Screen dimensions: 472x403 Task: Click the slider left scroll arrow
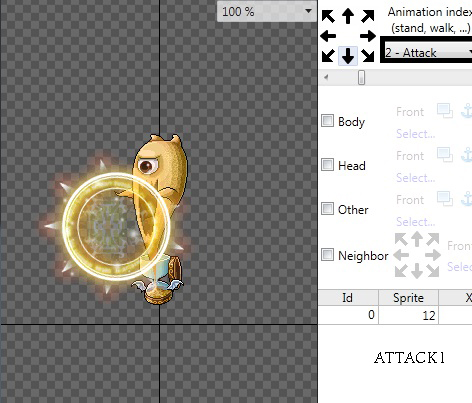[326, 78]
